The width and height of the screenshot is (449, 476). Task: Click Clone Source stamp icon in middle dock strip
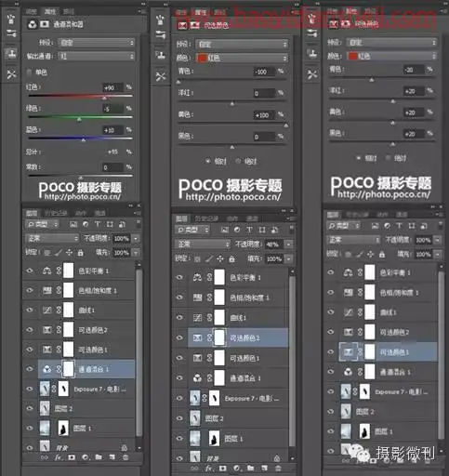click(x=161, y=56)
